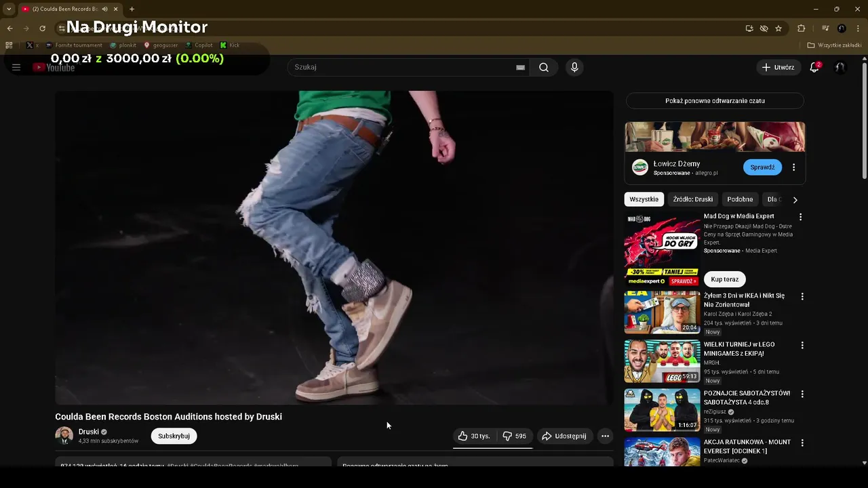Select the Wszystkie chip

pos(644,199)
